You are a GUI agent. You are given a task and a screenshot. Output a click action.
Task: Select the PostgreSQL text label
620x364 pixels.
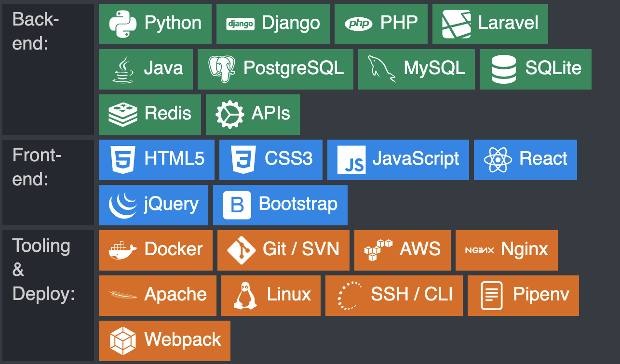click(294, 68)
